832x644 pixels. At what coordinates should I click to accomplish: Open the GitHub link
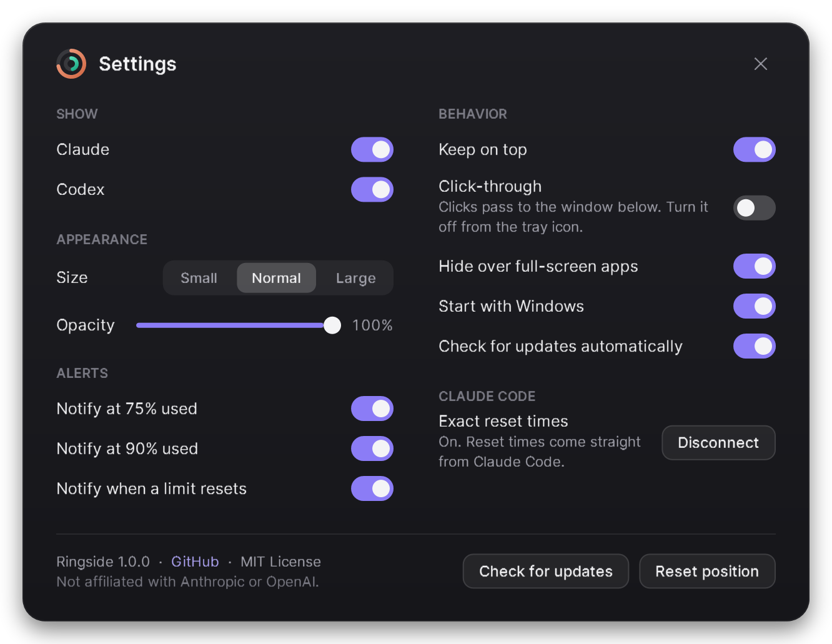[x=195, y=562]
